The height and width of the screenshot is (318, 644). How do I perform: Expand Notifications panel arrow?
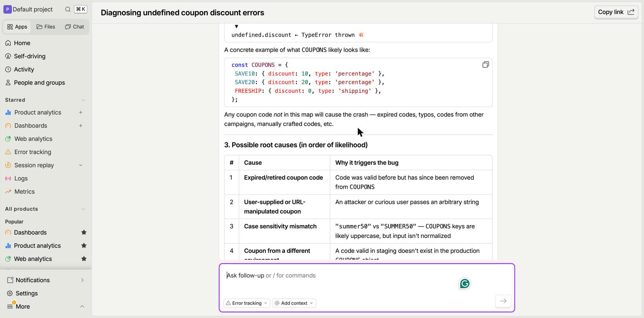(x=82, y=280)
